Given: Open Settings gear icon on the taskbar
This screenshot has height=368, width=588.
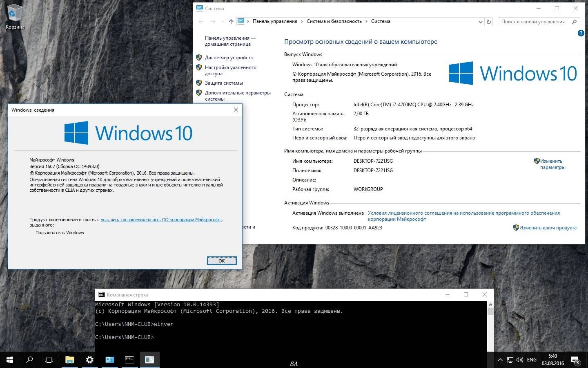Looking at the screenshot, I should coord(90,360).
